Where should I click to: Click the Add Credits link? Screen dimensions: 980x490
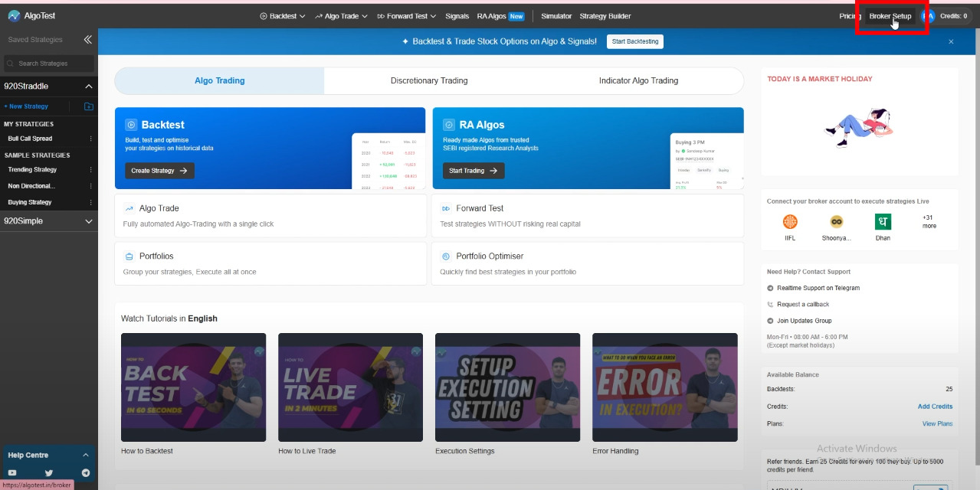tap(935, 407)
